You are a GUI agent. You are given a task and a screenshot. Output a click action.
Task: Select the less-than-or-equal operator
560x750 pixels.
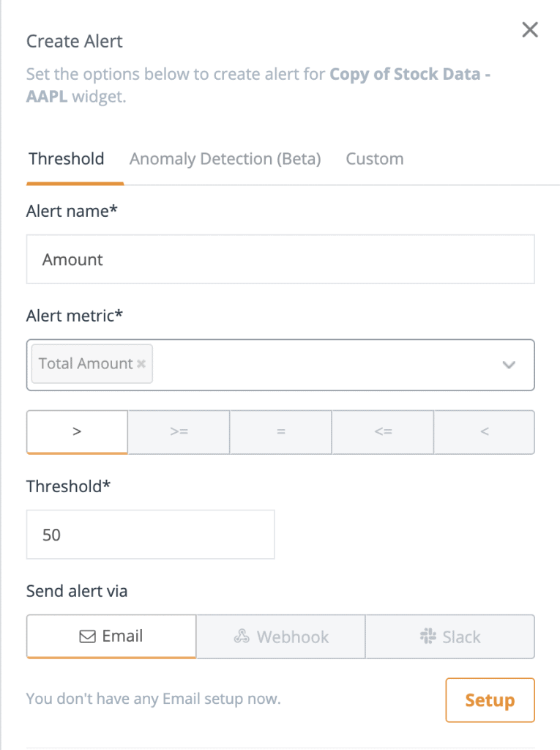tap(382, 432)
